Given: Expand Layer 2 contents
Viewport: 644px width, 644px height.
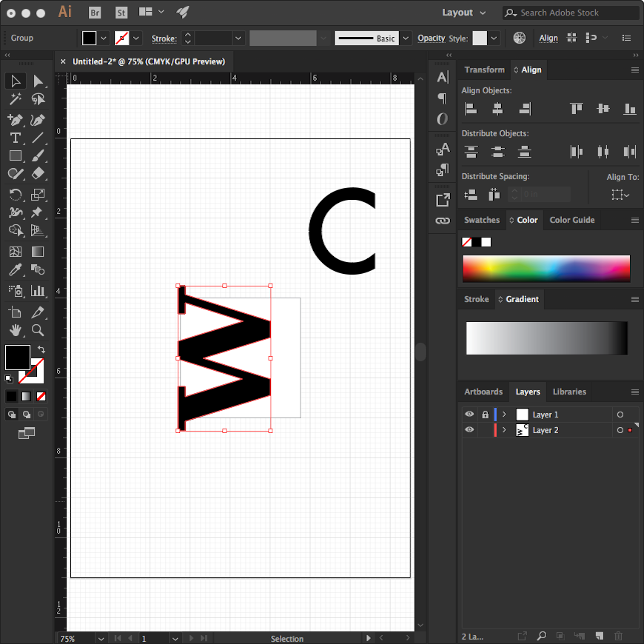Looking at the screenshot, I should pyautogui.click(x=504, y=430).
